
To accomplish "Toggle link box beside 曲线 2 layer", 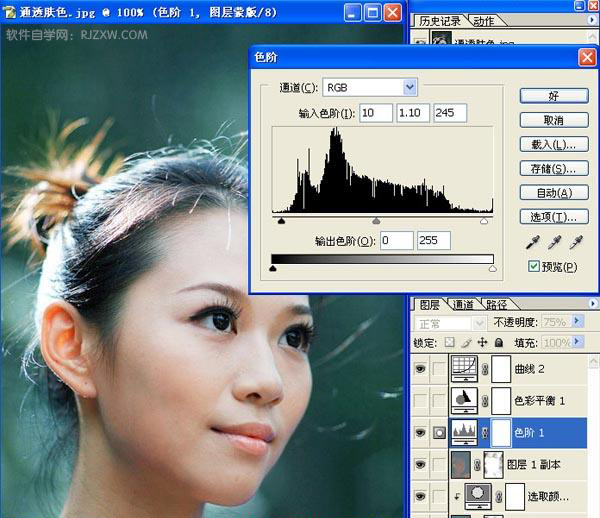I will (x=439, y=369).
